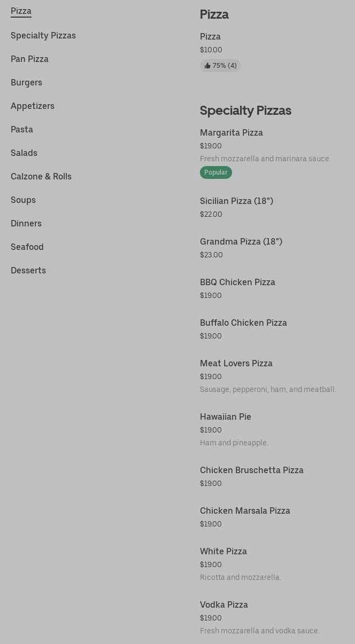Select Chicken Marsala Pizza
The width and height of the screenshot is (355, 644).
245,511
